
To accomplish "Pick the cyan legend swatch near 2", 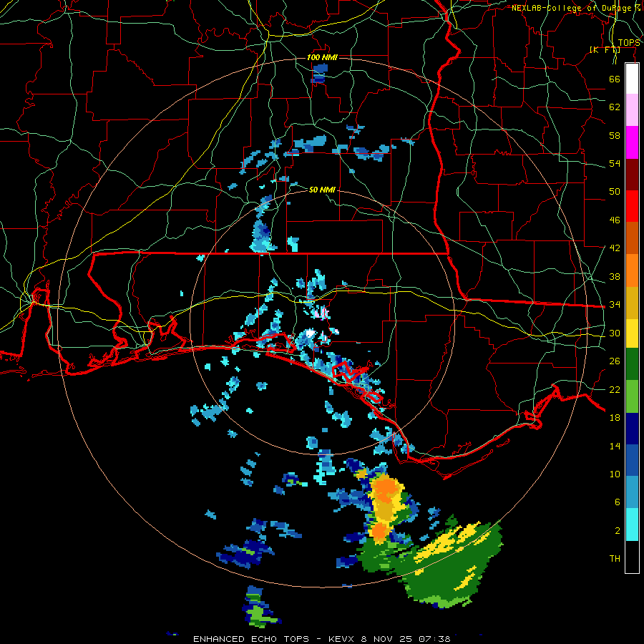I will [632, 525].
